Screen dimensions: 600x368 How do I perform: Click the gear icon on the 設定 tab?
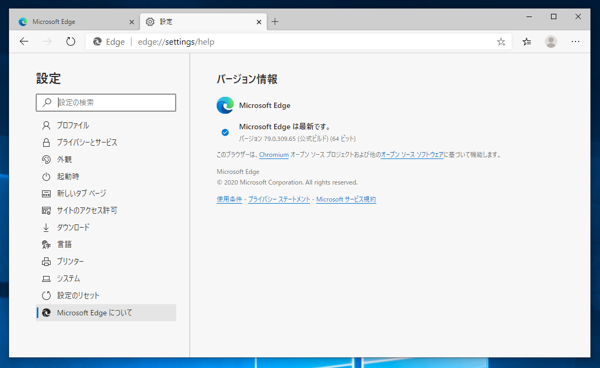pyautogui.click(x=150, y=22)
